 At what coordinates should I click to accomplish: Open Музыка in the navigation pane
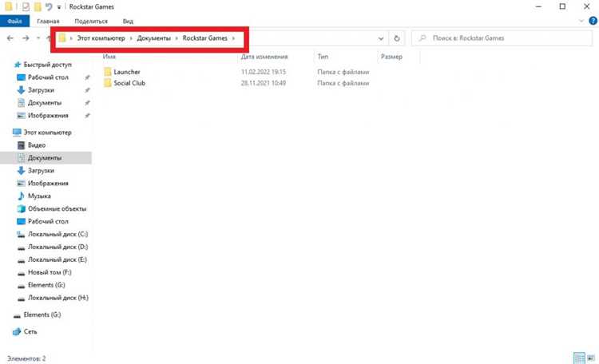click(39, 196)
